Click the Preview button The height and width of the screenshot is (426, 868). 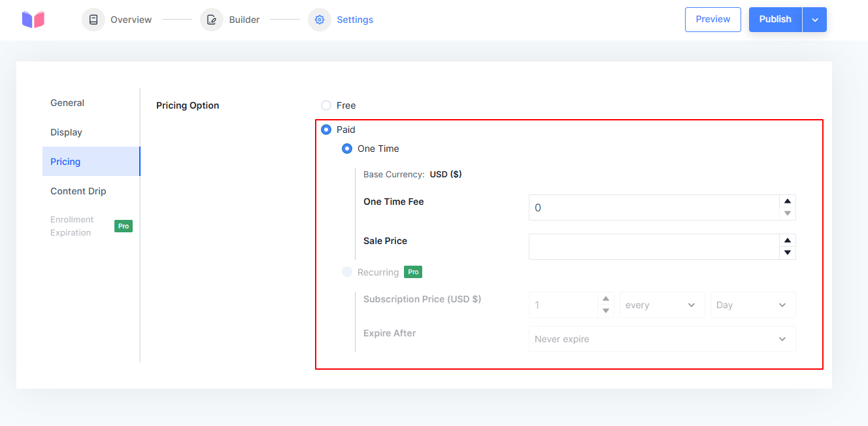point(713,20)
